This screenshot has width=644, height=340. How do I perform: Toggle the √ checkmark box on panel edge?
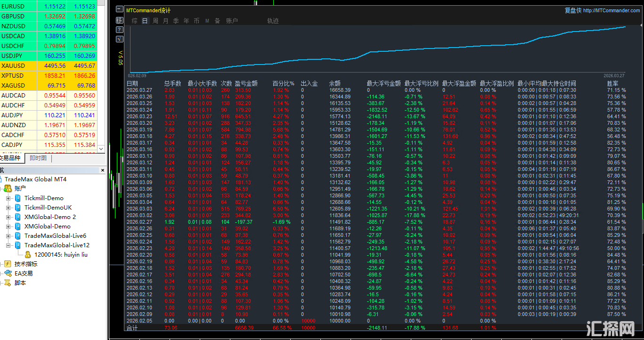click(x=120, y=39)
